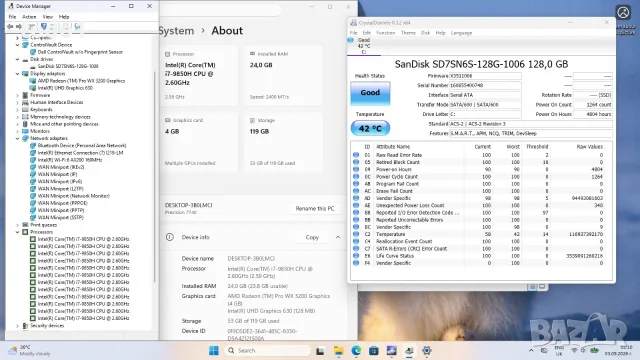Collapse the Processors node
This screenshot has height=360, width=640.
18,232
